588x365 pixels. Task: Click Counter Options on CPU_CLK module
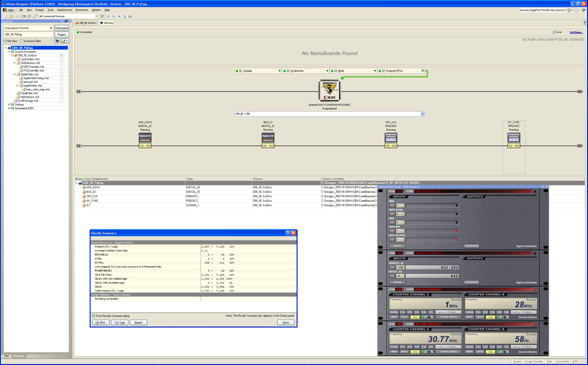point(448,317)
